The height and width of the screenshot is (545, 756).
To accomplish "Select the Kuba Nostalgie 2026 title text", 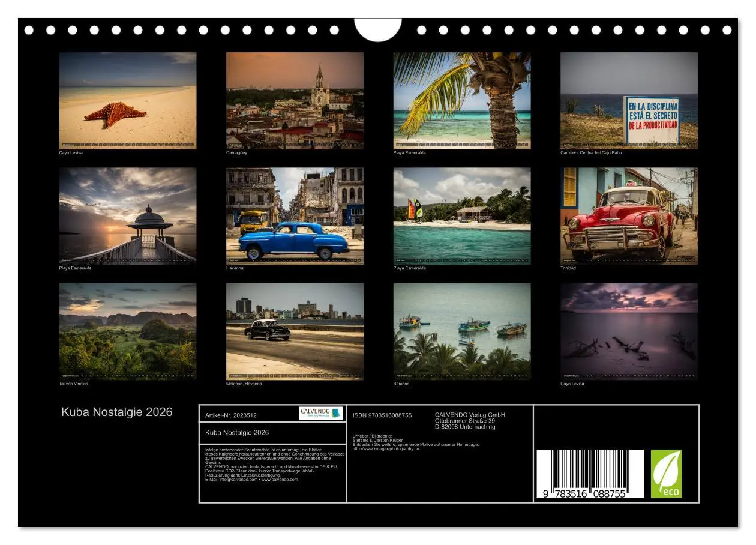I will point(116,411).
